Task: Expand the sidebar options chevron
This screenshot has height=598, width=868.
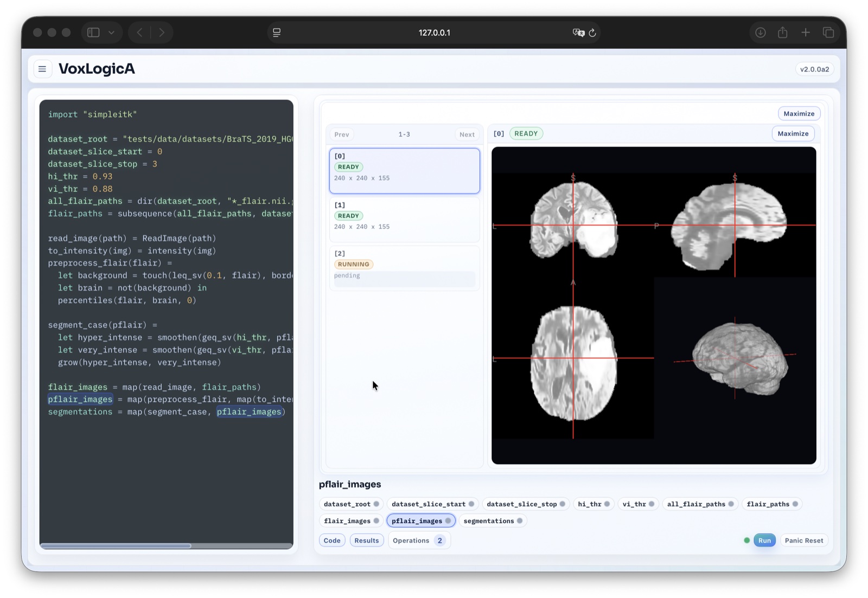Action: click(x=111, y=33)
